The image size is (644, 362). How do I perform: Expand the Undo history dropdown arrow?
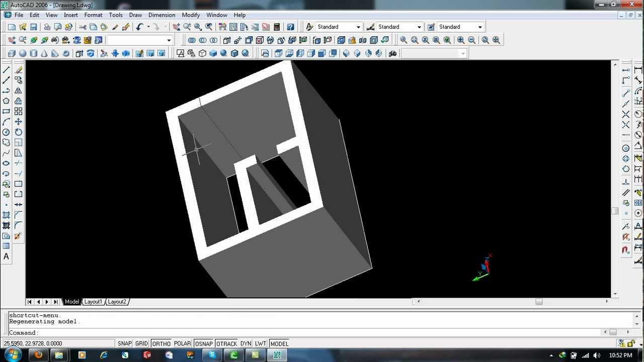click(x=148, y=27)
